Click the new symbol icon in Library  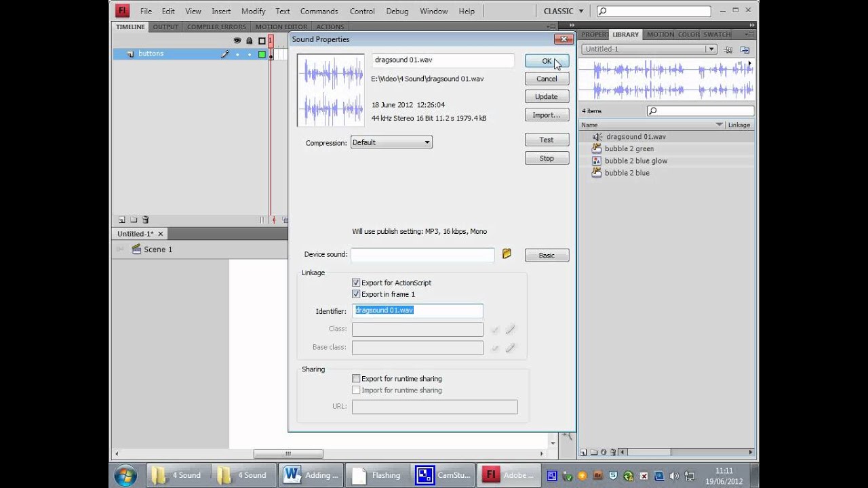coord(583,452)
